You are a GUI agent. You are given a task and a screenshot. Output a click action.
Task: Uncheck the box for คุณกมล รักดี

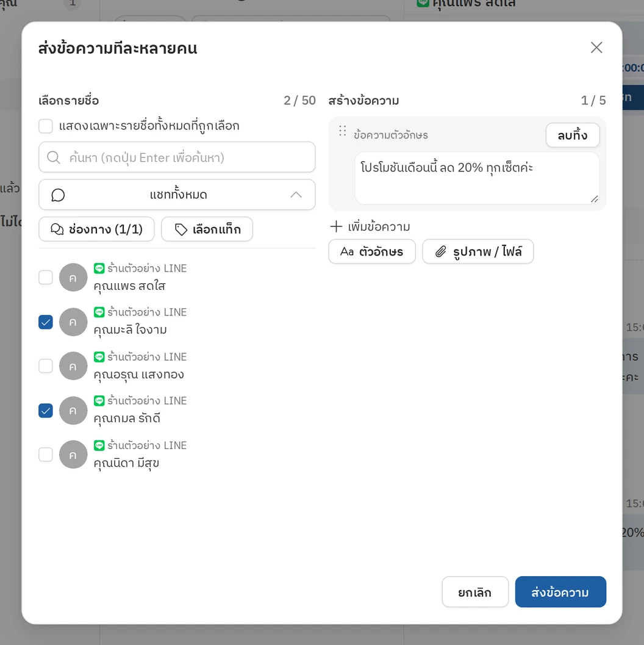click(46, 410)
